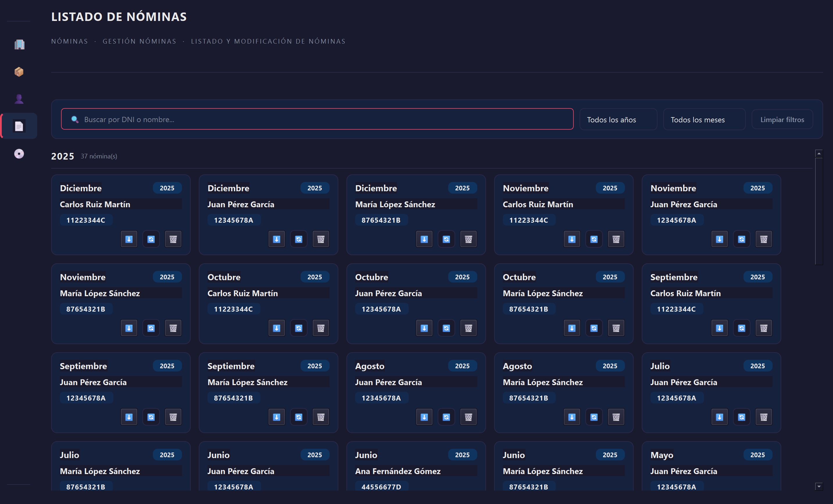The width and height of the screenshot is (833, 504).
Task: Regenerate Septiembre payroll of Juan Pérez García
Action: tap(151, 417)
